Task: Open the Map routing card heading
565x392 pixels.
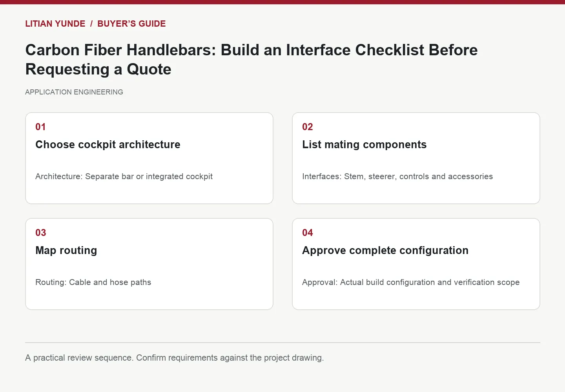Action: [x=66, y=250]
